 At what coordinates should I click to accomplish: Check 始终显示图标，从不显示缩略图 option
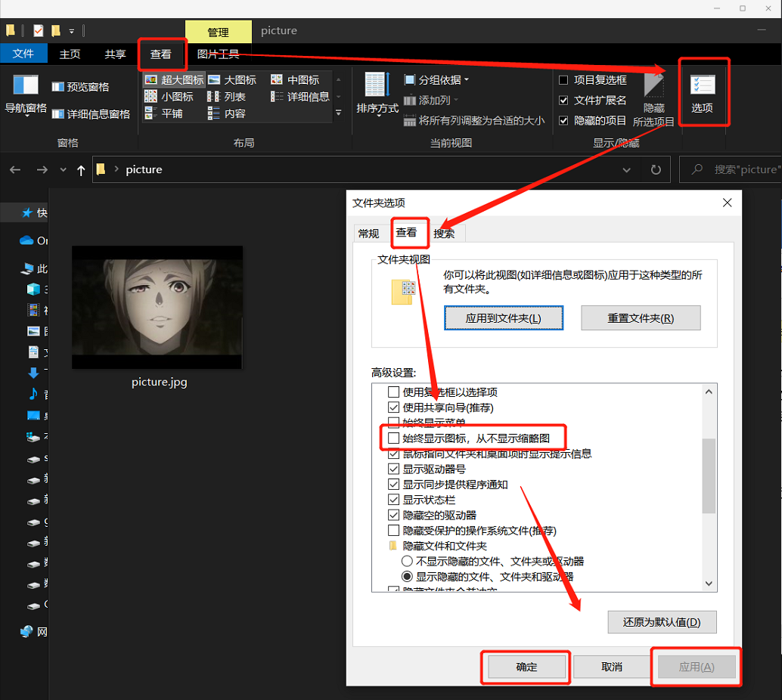393,438
